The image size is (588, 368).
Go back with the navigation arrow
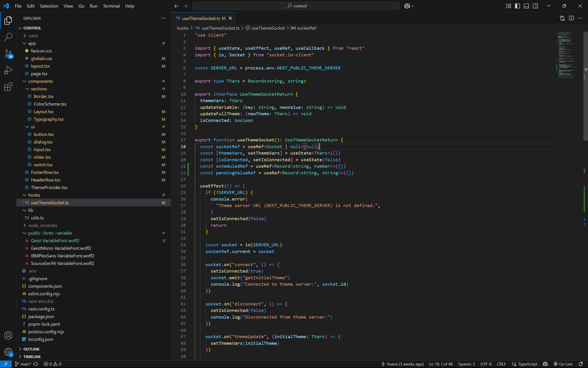pyautogui.click(x=176, y=6)
